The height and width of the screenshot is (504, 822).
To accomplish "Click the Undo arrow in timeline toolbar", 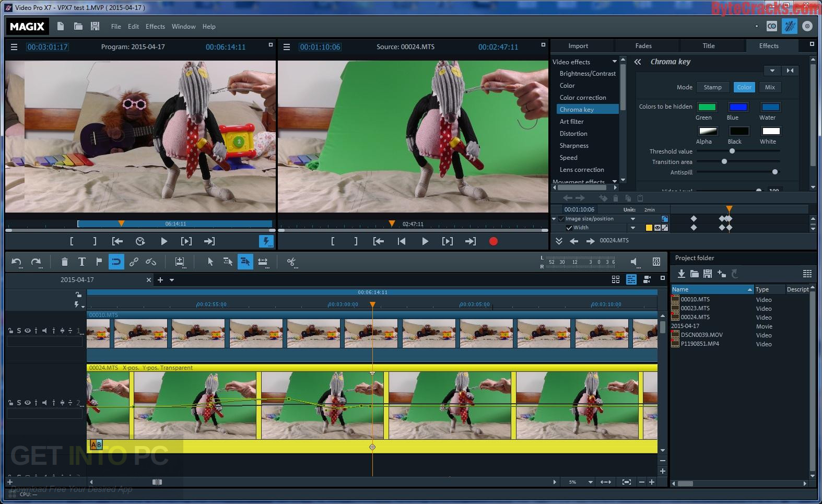I will [17, 262].
